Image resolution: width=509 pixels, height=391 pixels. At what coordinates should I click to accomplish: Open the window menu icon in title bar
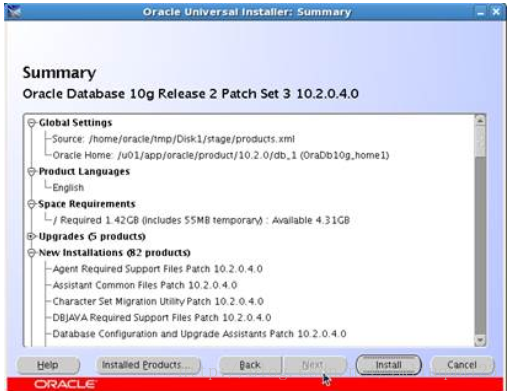coord(14,12)
